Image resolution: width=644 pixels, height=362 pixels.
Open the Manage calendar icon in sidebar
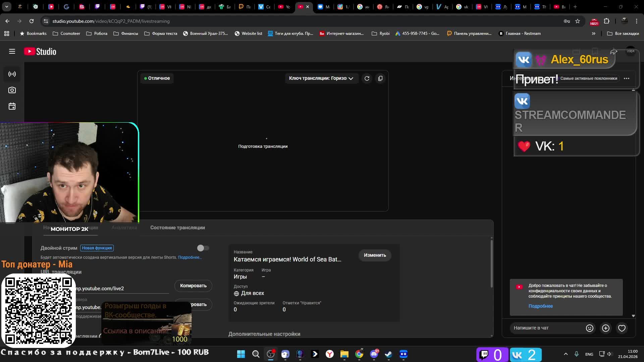[12, 106]
